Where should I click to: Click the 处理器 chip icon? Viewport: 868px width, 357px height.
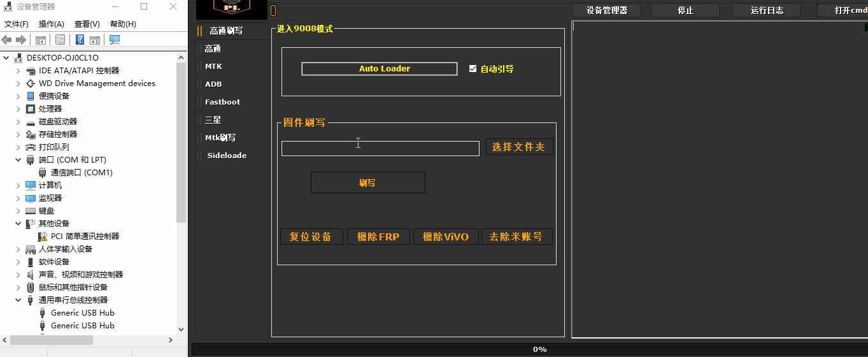click(31, 109)
